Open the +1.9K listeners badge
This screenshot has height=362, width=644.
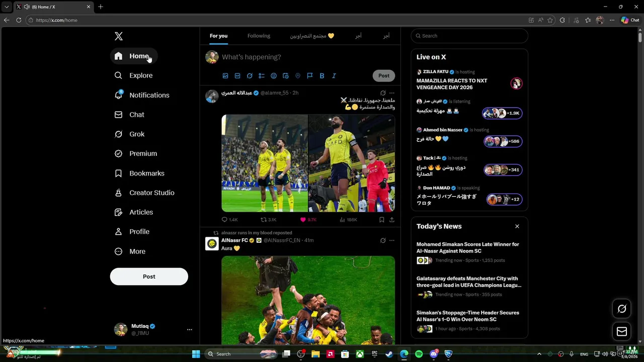[x=502, y=113]
